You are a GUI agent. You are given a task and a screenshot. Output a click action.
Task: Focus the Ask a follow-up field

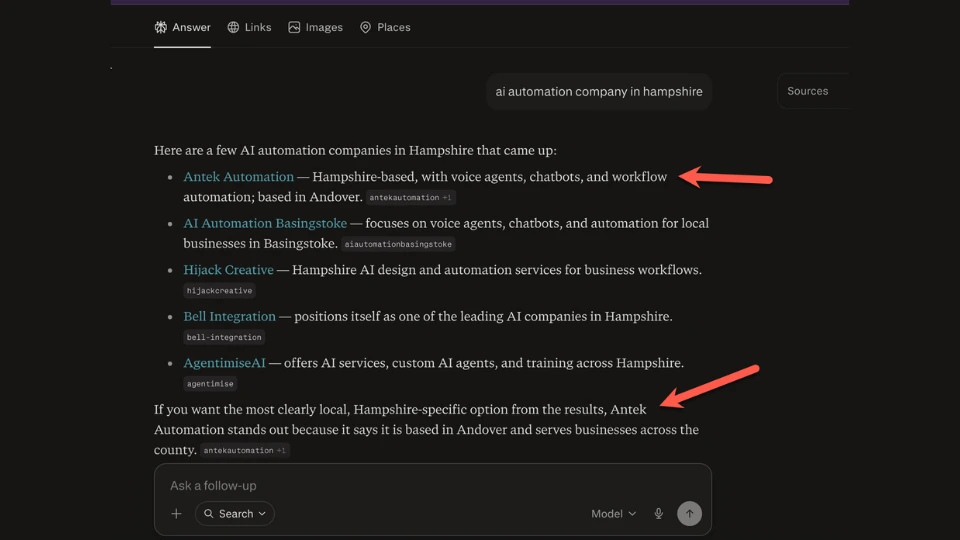click(x=432, y=486)
